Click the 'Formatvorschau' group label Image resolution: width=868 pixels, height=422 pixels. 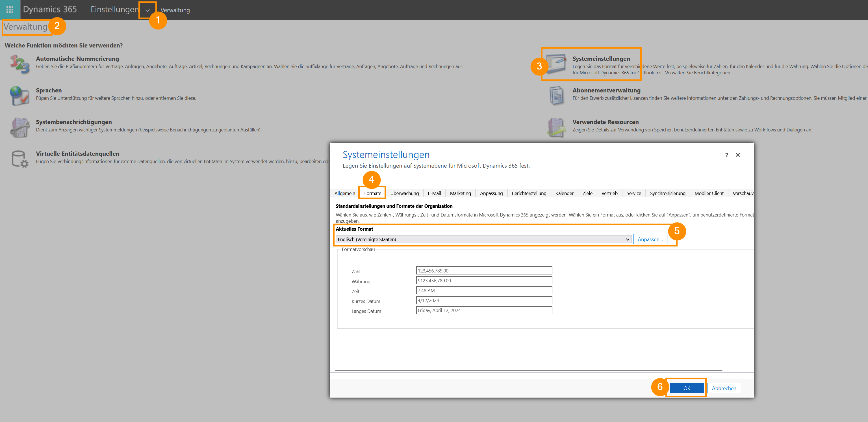click(358, 249)
